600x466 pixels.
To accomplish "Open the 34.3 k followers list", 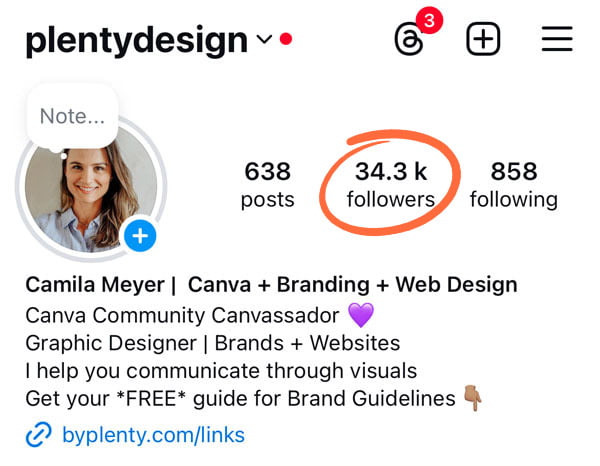I will [x=391, y=184].
